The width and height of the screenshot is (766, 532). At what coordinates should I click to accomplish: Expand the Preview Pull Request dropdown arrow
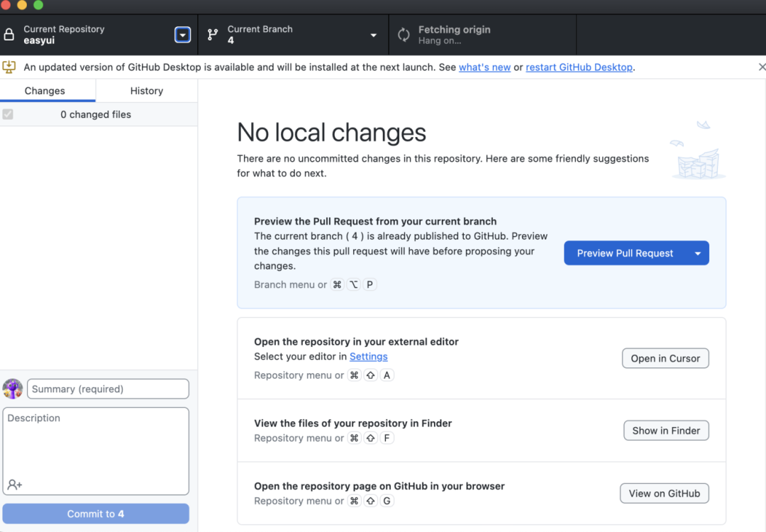click(697, 253)
